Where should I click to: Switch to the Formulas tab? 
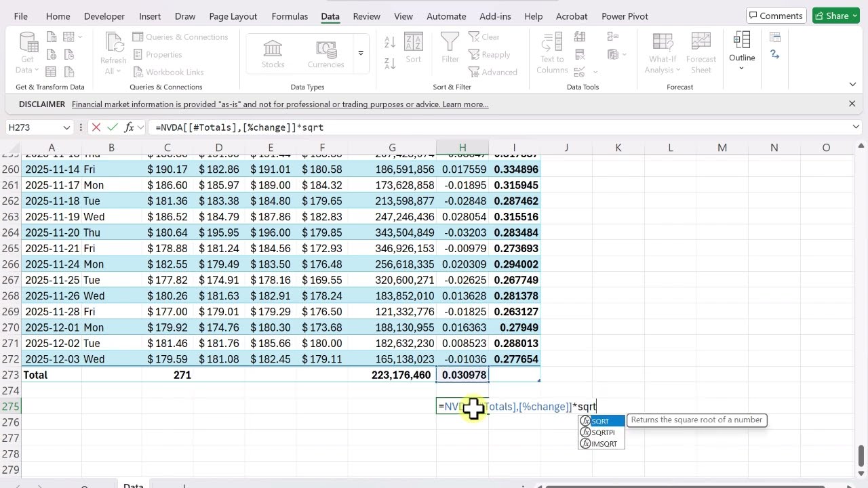tap(290, 16)
